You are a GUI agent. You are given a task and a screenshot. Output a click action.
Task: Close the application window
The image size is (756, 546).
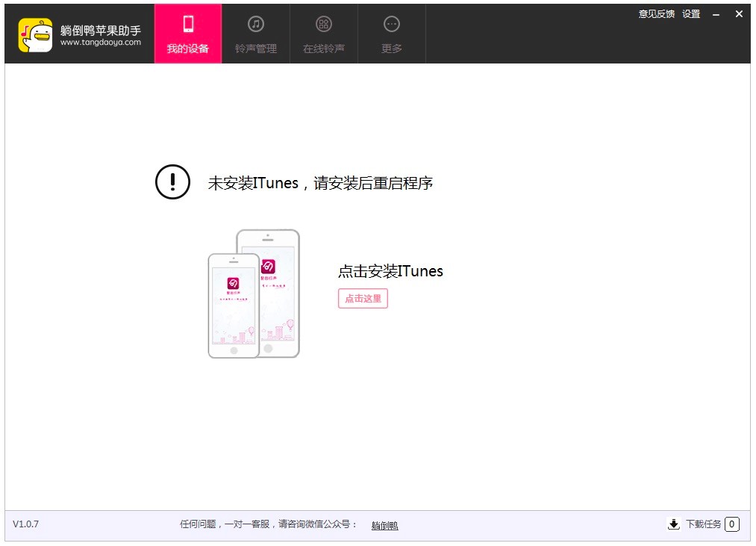pos(739,14)
